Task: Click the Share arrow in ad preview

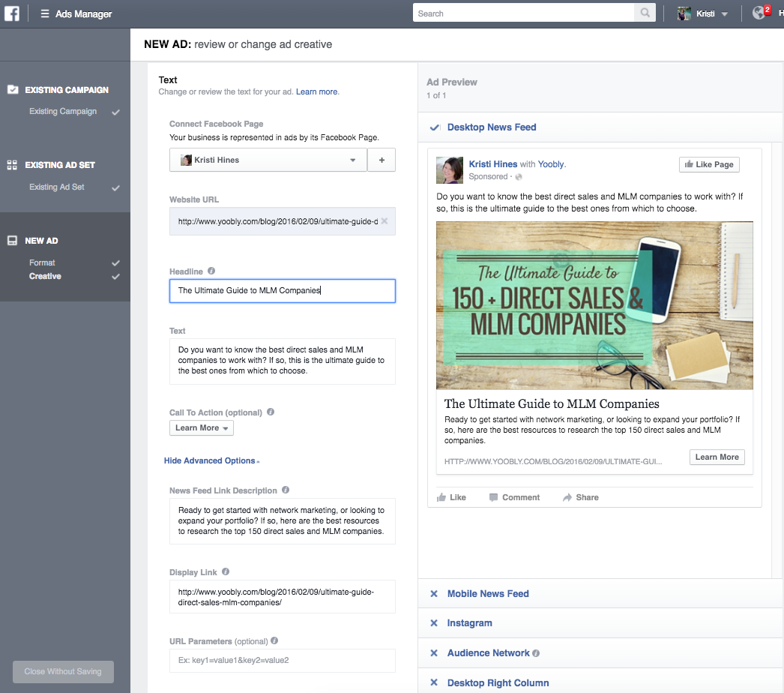Action: pos(567,497)
